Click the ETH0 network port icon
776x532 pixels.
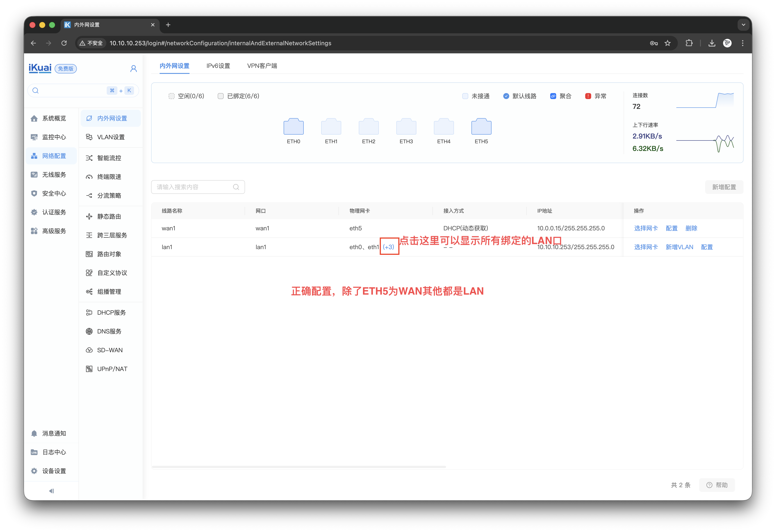pyautogui.click(x=293, y=127)
